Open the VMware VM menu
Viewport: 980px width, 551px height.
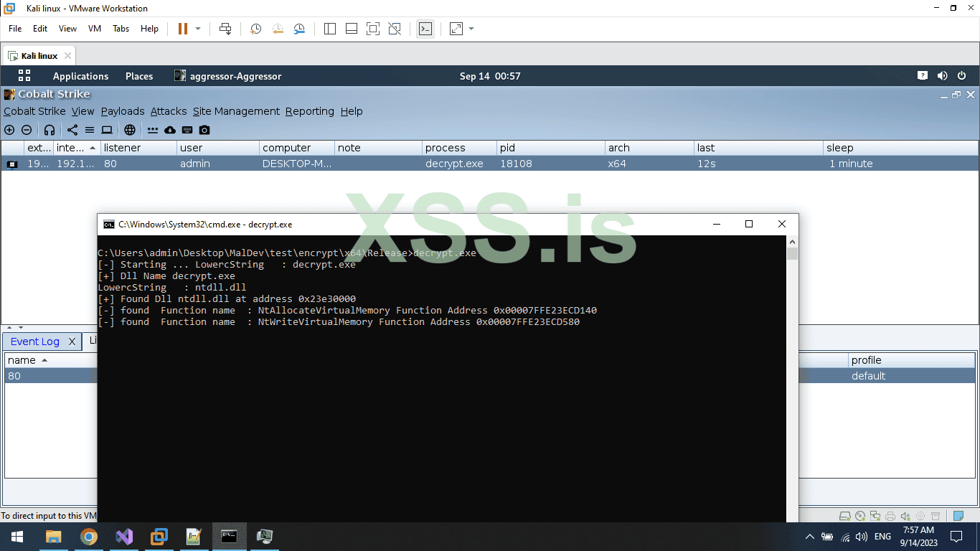(x=95, y=29)
